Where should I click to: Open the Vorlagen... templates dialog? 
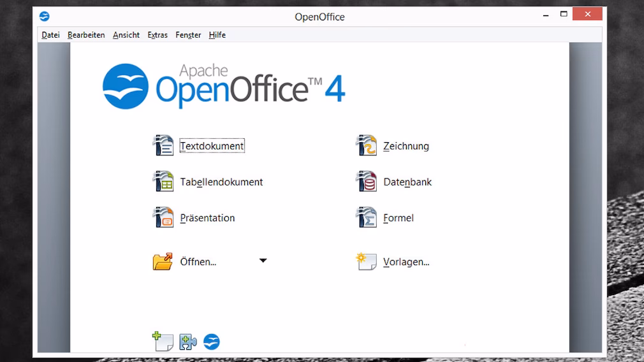pos(406,262)
